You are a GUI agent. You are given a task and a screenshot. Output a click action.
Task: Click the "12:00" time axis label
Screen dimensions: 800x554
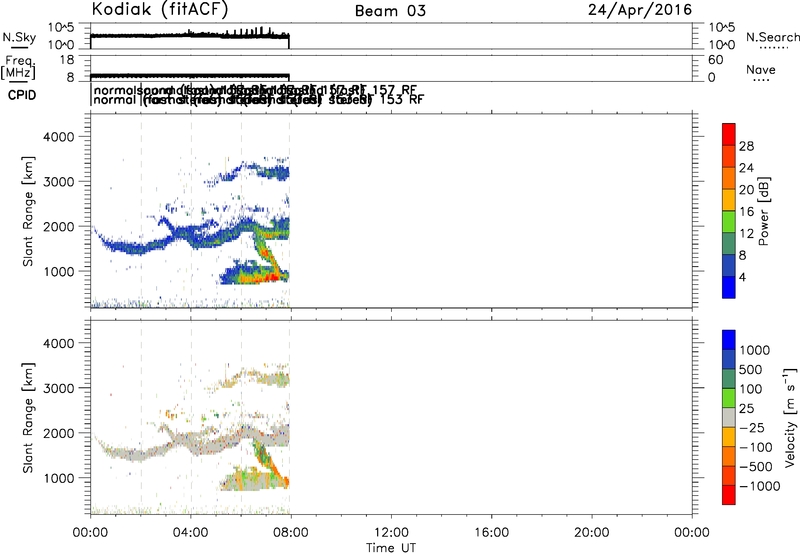pos(391,533)
